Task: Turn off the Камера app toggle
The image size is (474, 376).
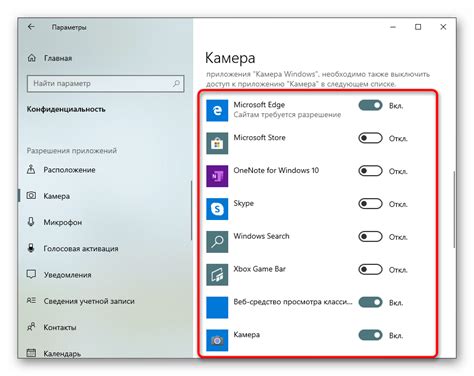Action: tap(370, 335)
